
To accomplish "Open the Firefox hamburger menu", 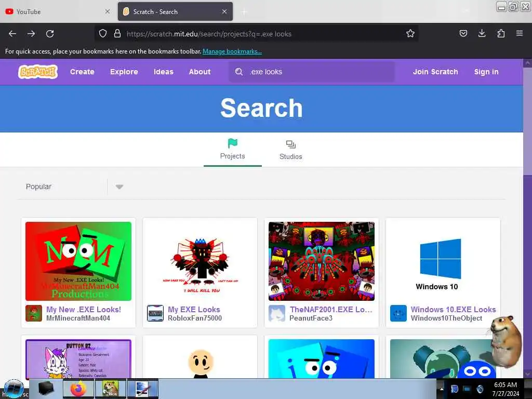I will pyautogui.click(x=520, y=33).
